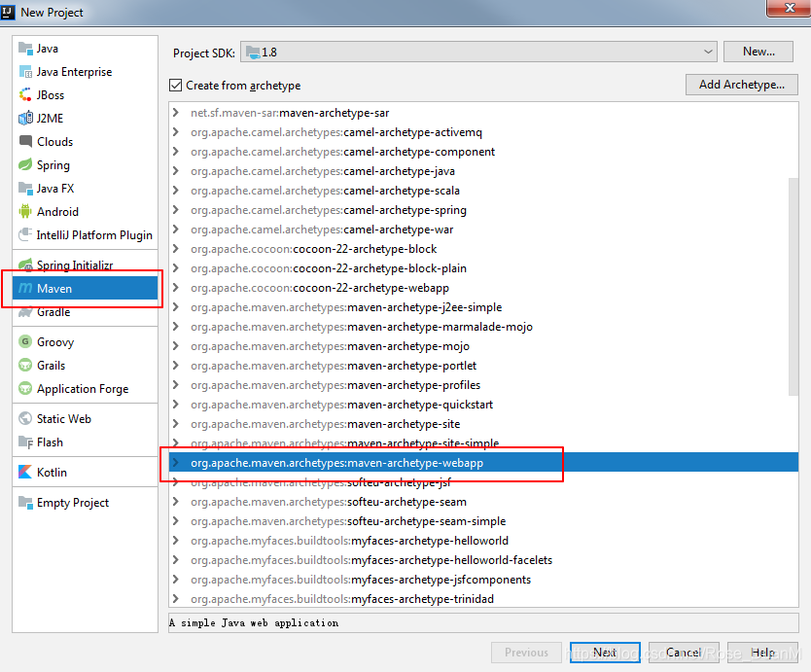Click the archetype list vertical scrollbar
This screenshot has width=811, height=672.
793,287
